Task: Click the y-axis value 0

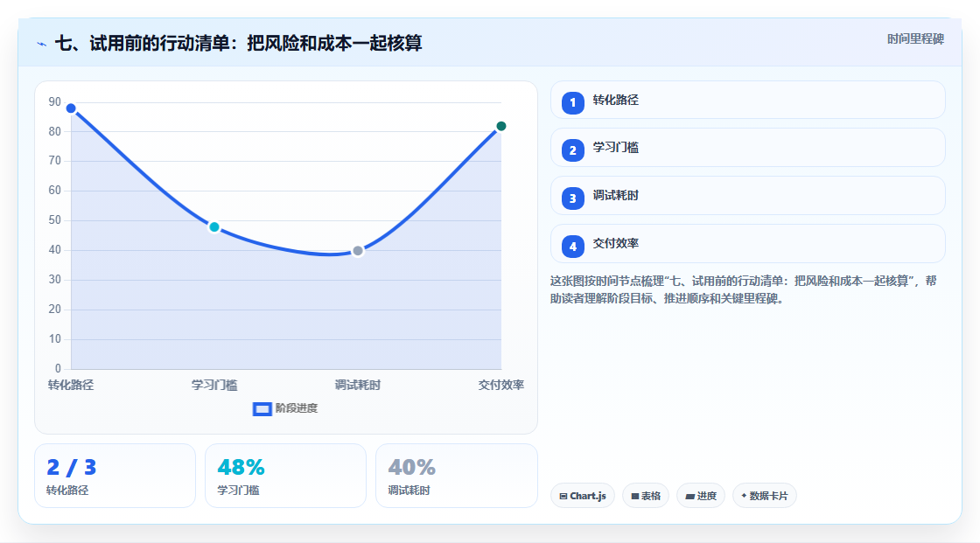Action: click(x=58, y=369)
